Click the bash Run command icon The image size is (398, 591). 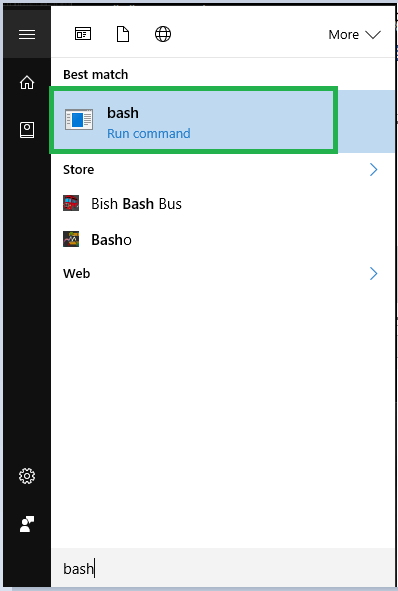[x=79, y=120]
